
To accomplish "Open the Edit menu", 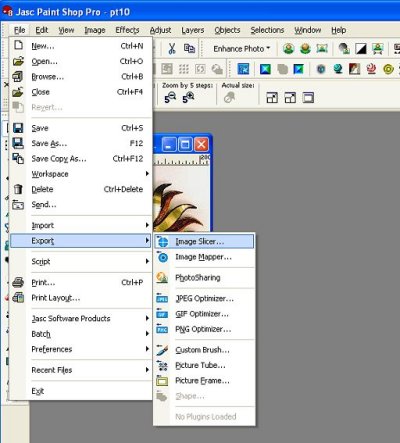I will (42, 30).
